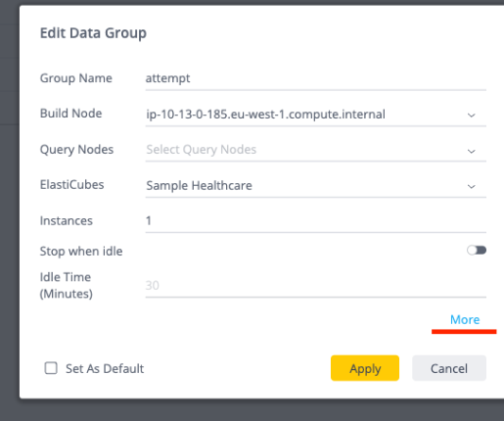Apply the data group changes
Viewport: 504px width, 421px height.
365,368
